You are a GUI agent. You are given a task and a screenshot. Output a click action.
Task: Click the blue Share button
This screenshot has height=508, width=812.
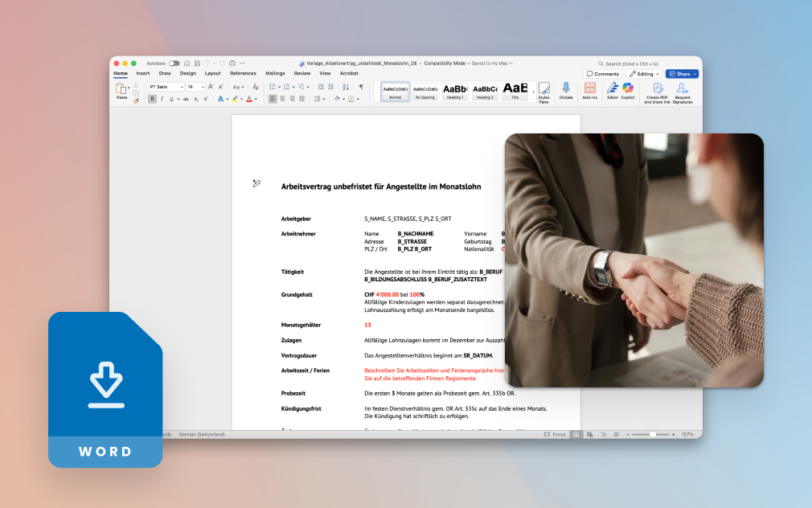[x=682, y=74]
